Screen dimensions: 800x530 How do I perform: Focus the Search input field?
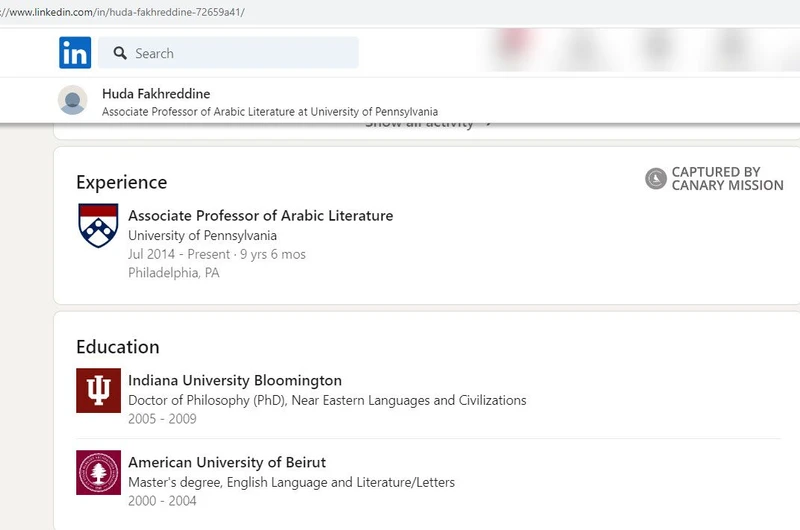(x=228, y=53)
